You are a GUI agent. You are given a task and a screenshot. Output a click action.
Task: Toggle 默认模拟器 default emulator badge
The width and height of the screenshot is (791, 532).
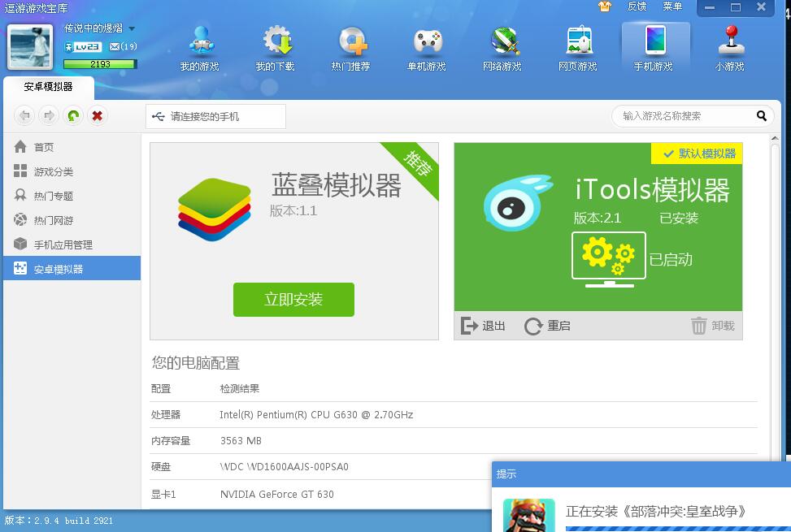click(697, 154)
